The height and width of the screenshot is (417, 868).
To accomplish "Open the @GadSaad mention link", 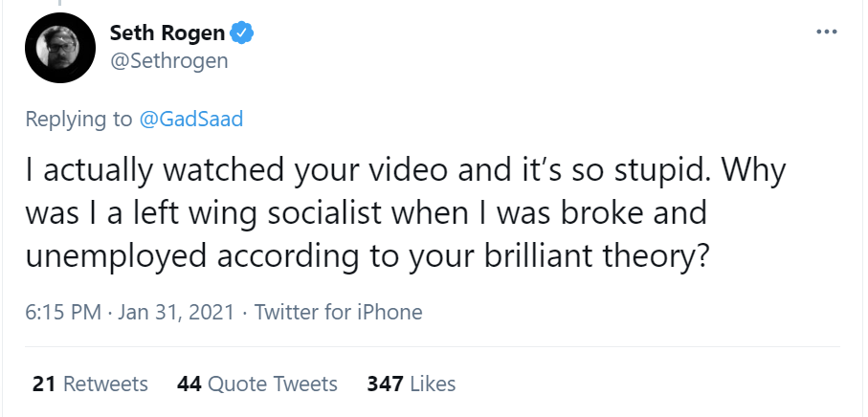I will pyautogui.click(x=191, y=120).
